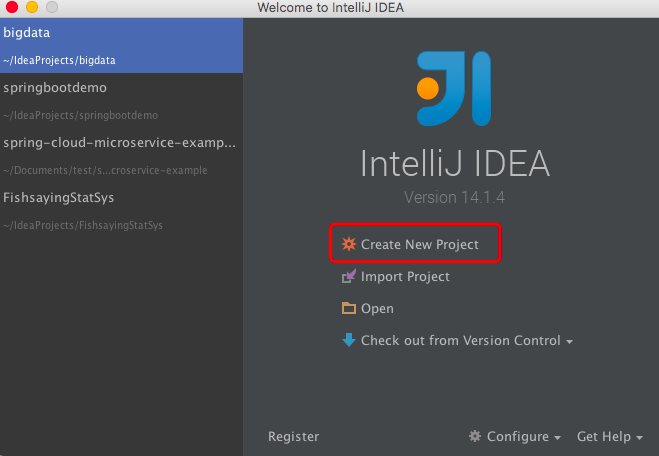The height and width of the screenshot is (456, 659).
Task: Click the yellow minimize window button
Action: click(30, 8)
